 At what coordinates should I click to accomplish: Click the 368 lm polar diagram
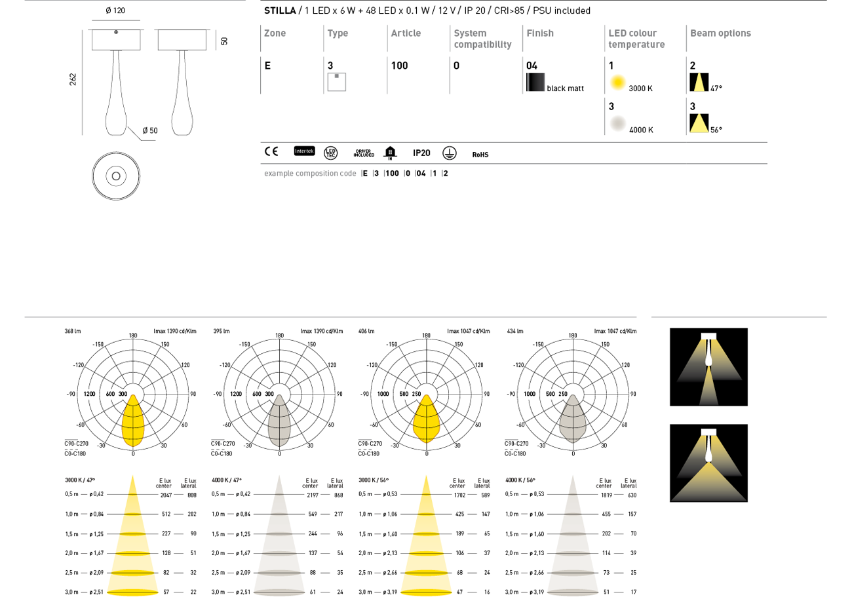tap(133, 394)
